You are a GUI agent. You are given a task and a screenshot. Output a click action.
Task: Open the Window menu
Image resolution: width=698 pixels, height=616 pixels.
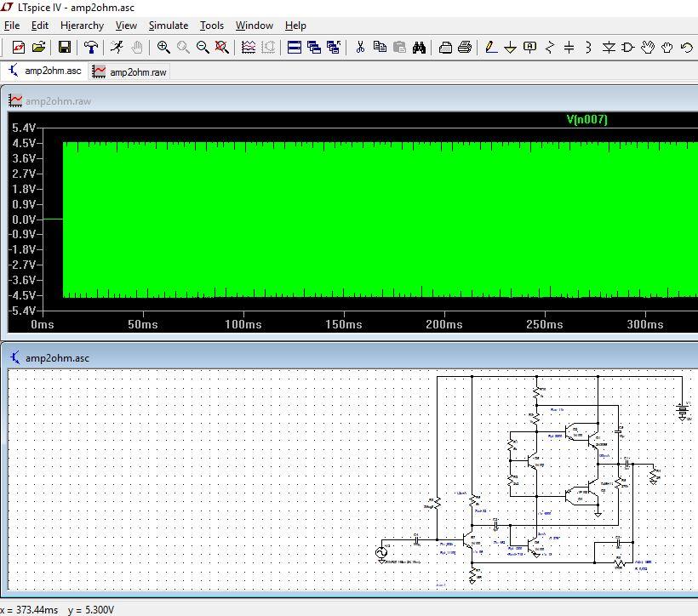255,26
